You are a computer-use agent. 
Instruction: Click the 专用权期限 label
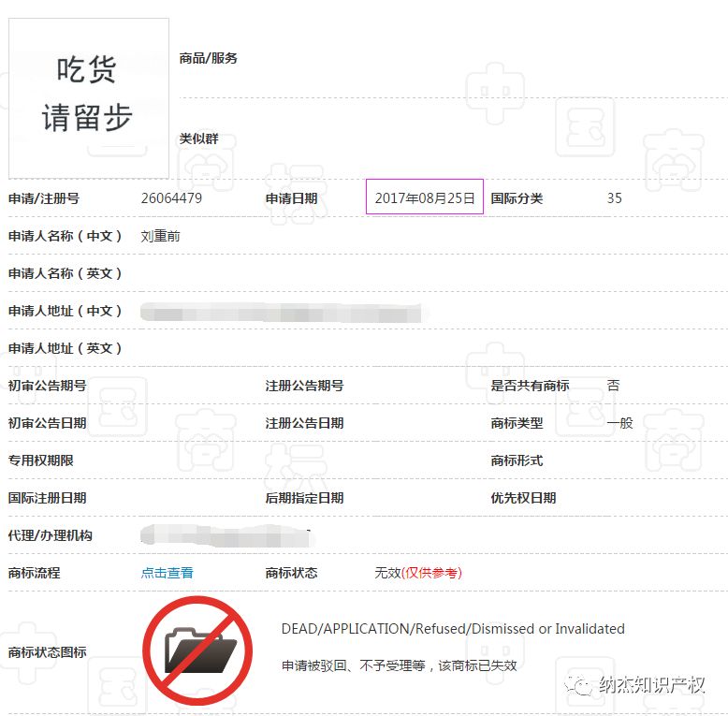(41, 460)
